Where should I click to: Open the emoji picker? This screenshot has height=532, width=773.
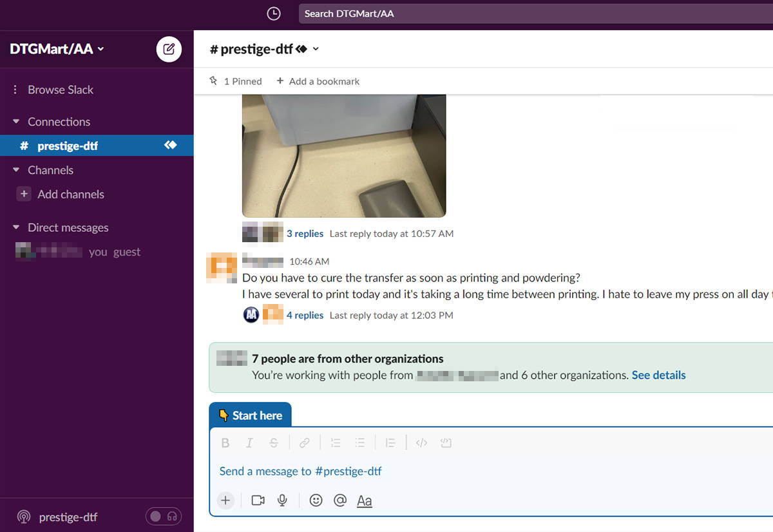[316, 500]
